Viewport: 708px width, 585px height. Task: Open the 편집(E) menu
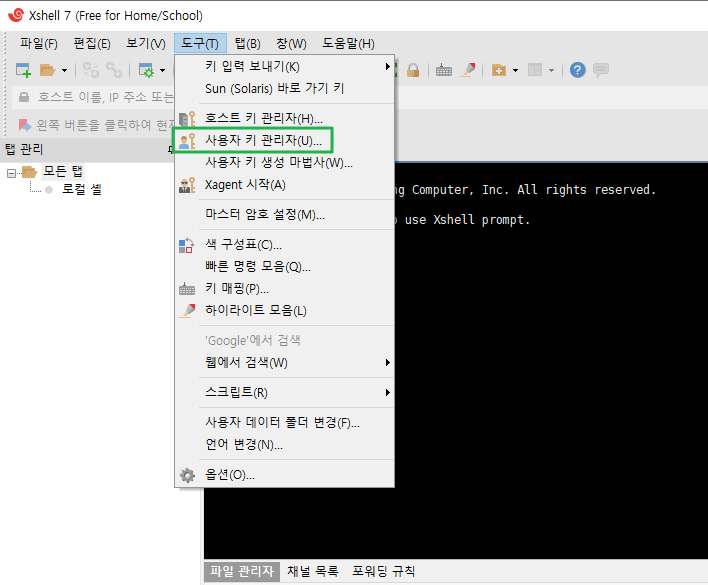click(x=92, y=43)
